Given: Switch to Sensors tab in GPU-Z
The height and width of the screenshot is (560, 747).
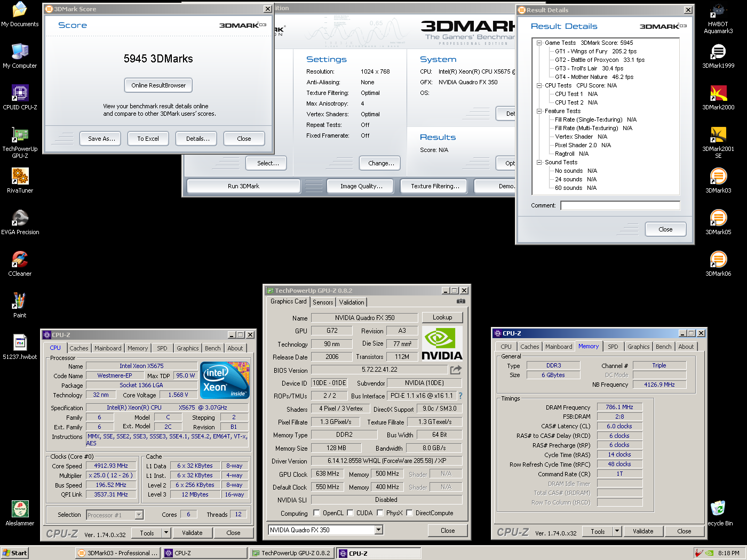Looking at the screenshot, I should 323,302.
